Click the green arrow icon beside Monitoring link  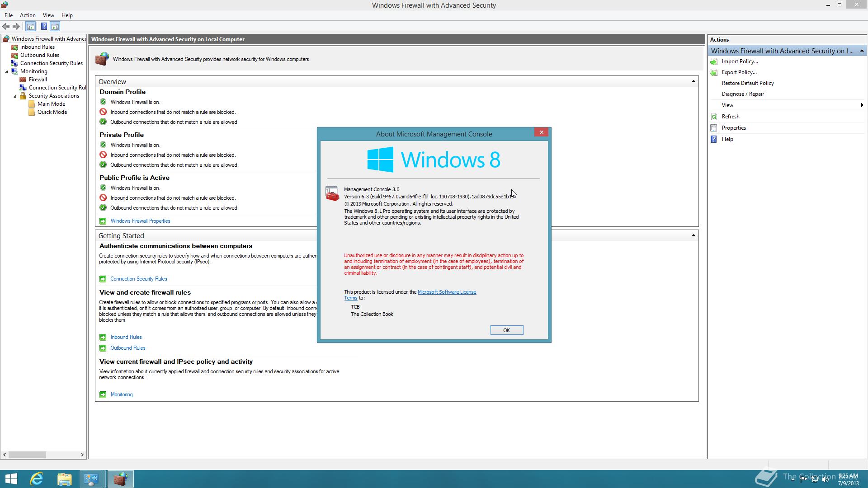[x=103, y=394]
